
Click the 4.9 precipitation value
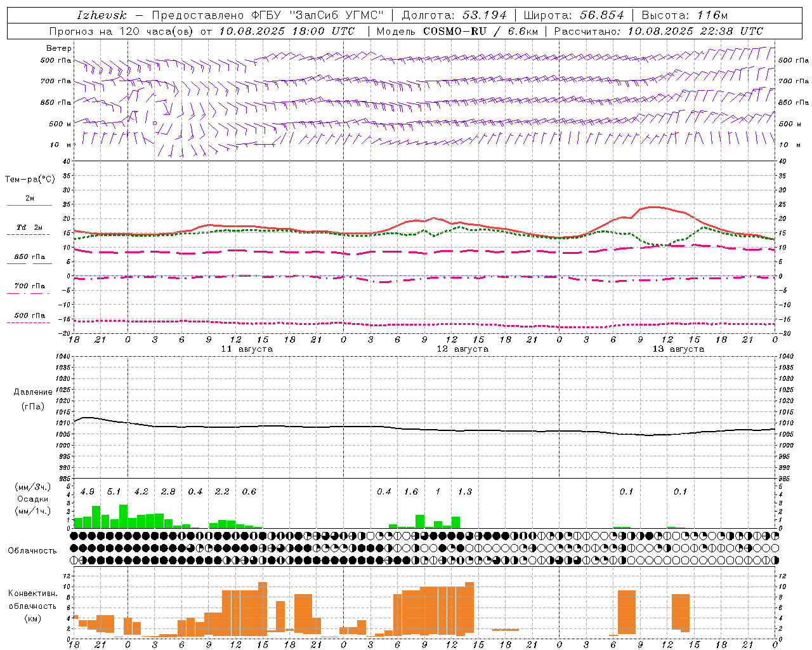click(x=88, y=491)
